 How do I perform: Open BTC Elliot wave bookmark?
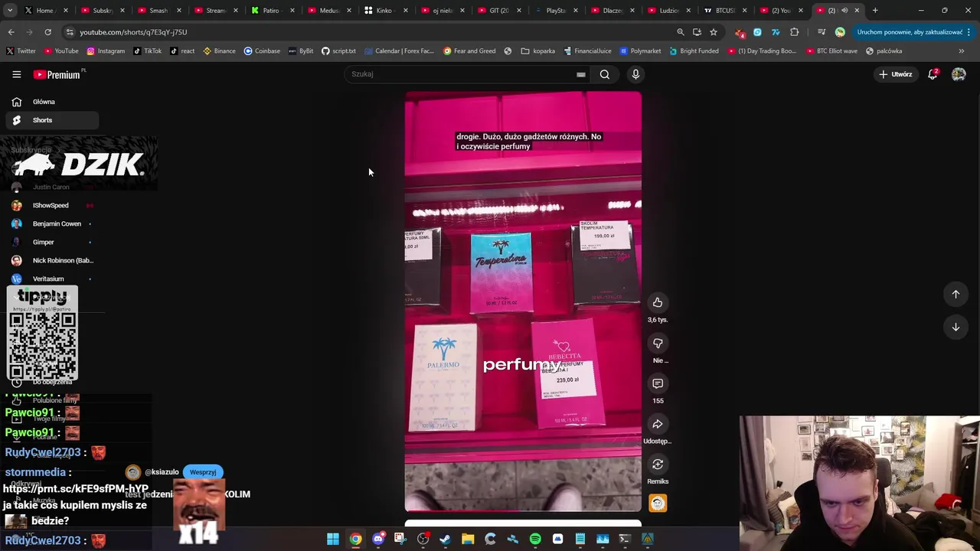831,51
